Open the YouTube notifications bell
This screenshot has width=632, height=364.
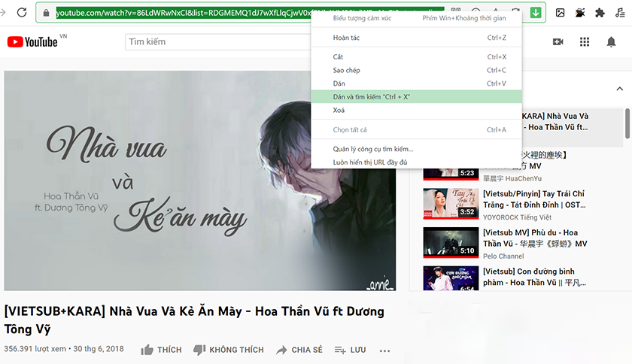pos(611,42)
